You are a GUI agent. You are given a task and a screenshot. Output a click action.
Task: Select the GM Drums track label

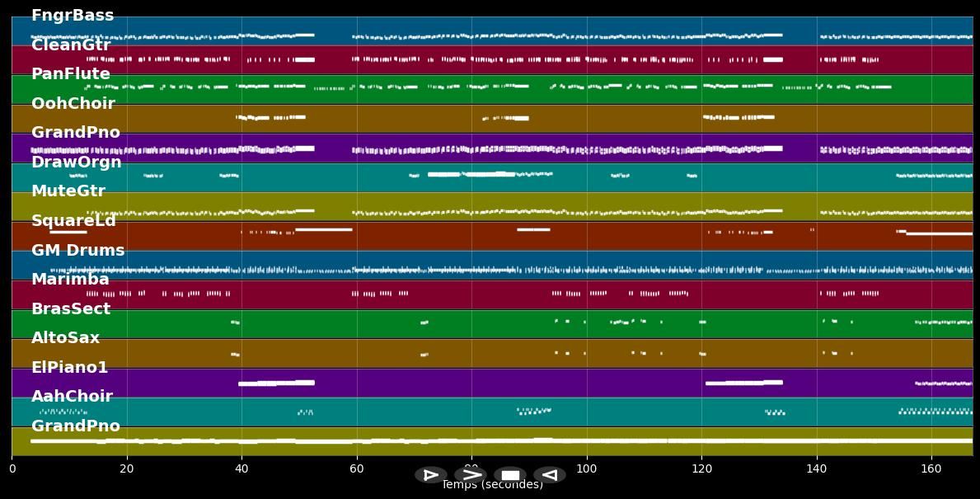point(78,251)
